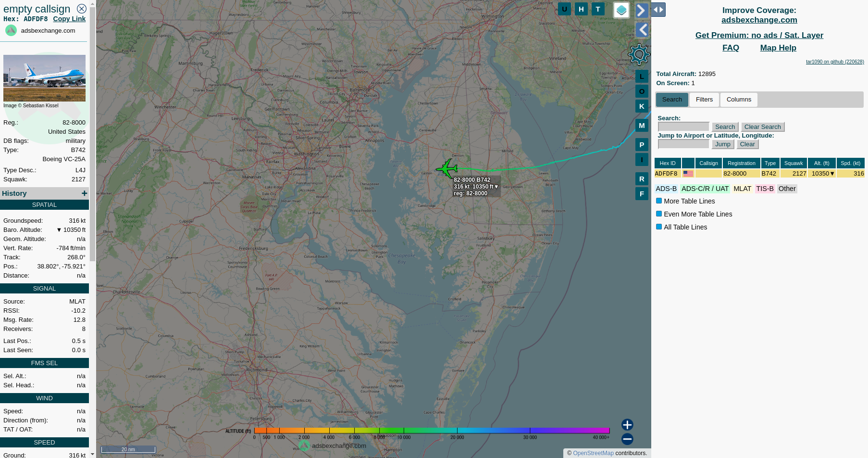This screenshot has height=458, width=868.
Task: Sort by Registration column header
Action: coord(741,164)
